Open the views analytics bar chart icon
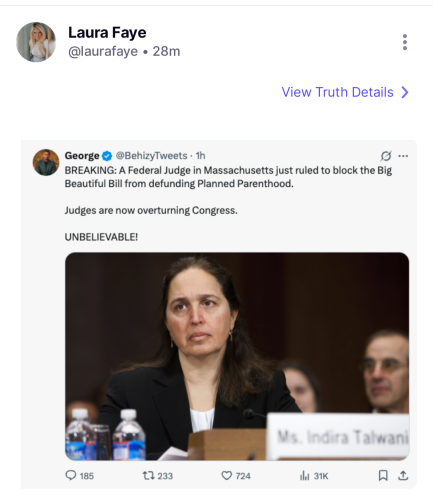This screenshot has height=500, width=433. (x=304, y=475)
